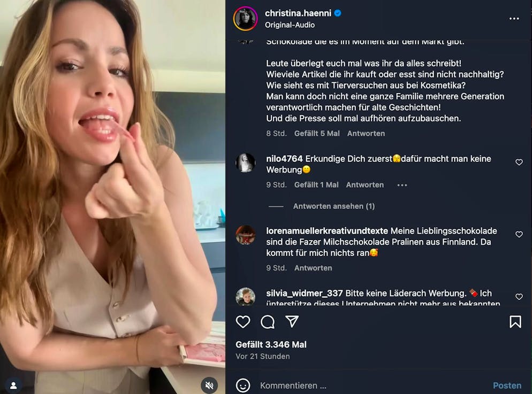Image resolution: width=532 pixels, height=394 pixels.
Task: Submit comment with the 'Posten' button
Action: tap(507, 385)
